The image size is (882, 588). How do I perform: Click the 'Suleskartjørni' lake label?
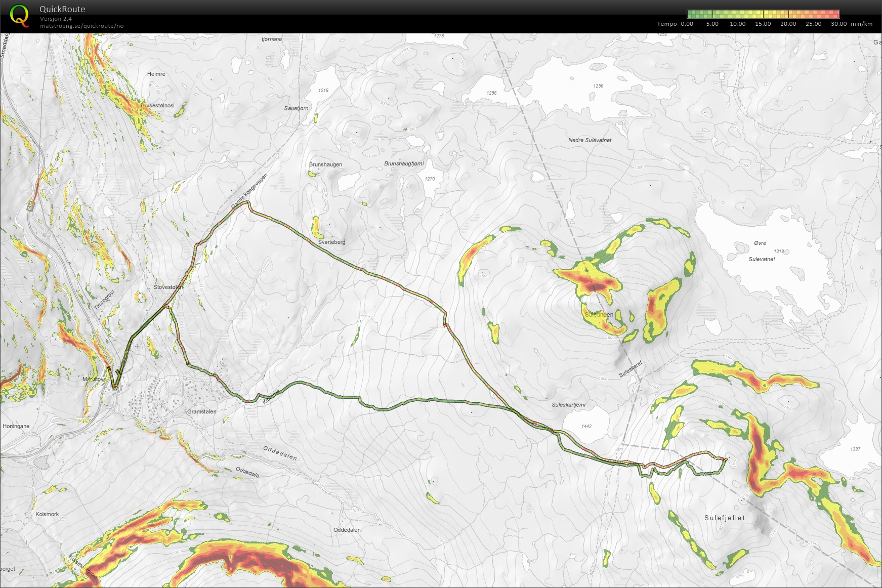coord(568,405)
